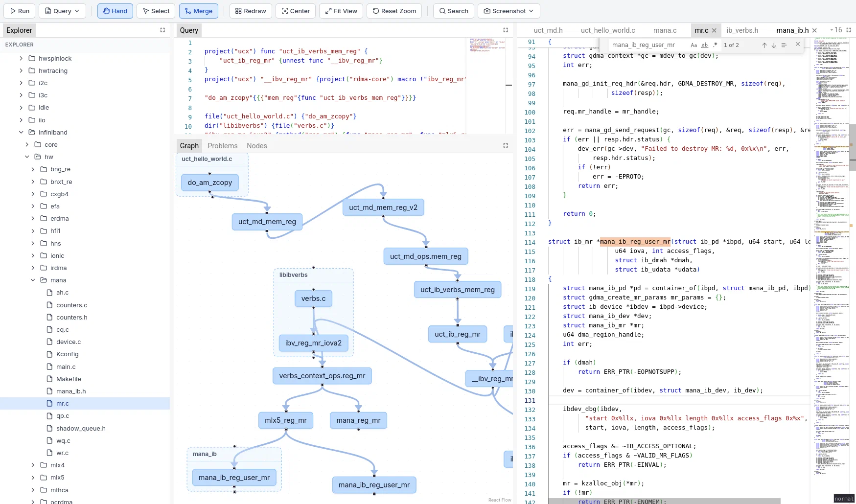This screenshot has width=856, height=504.
Task: Expand the hwtracing folder
Action: coord(21,70)
